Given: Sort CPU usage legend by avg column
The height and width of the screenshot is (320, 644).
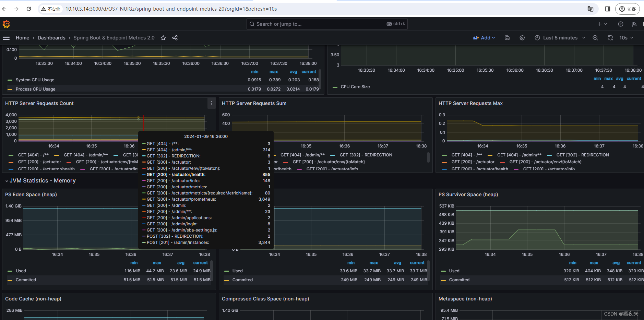Looking at the screenshot, I should click(294, 72).
